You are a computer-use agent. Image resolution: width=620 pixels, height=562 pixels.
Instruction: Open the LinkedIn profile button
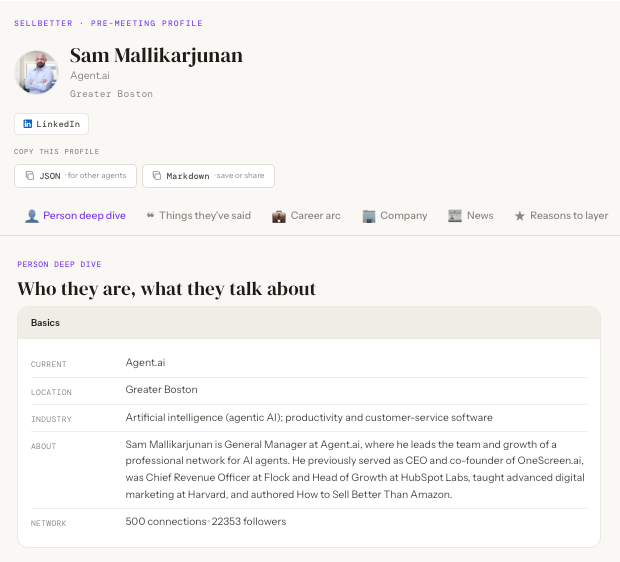pos(51,124)
